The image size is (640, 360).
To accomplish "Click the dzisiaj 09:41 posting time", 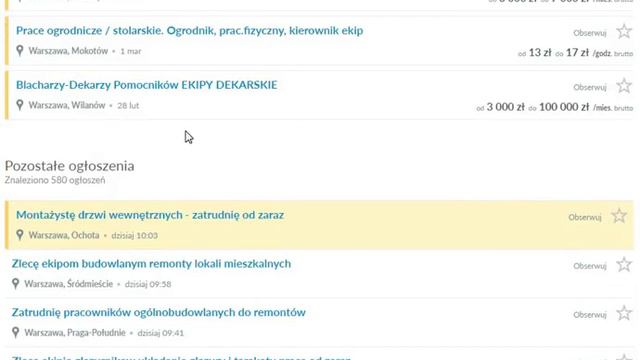I will (160, 333).
